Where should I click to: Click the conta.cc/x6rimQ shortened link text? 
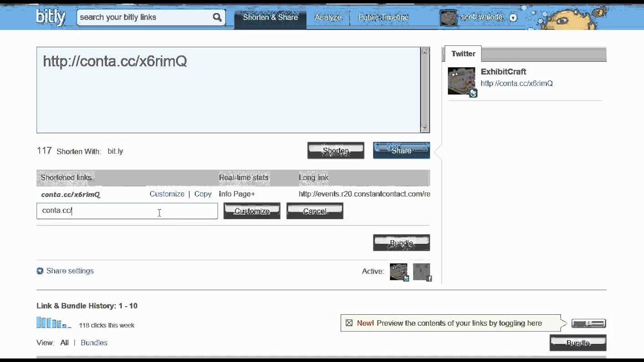70,195
